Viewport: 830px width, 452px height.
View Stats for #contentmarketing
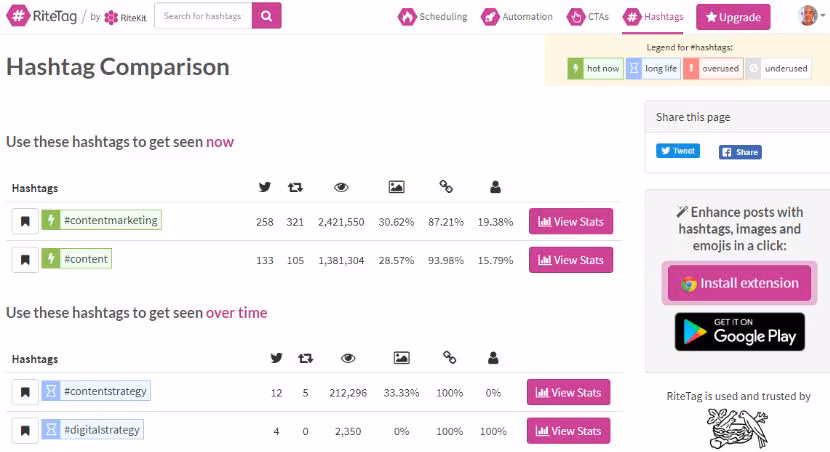coord(571,222)
